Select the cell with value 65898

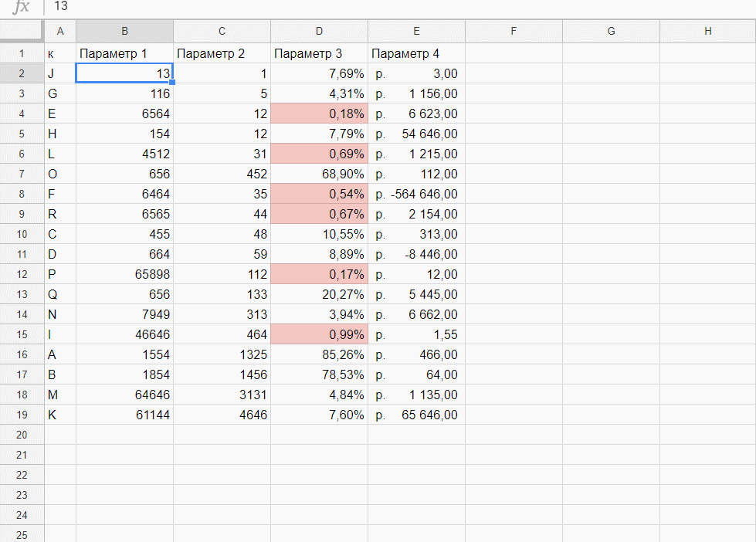coord(124,274)
